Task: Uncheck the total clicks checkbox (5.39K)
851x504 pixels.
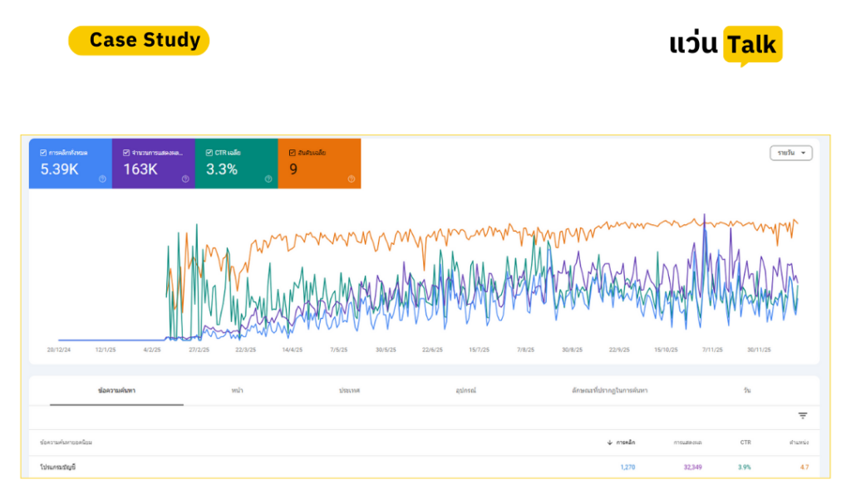Action: point(43,153)
